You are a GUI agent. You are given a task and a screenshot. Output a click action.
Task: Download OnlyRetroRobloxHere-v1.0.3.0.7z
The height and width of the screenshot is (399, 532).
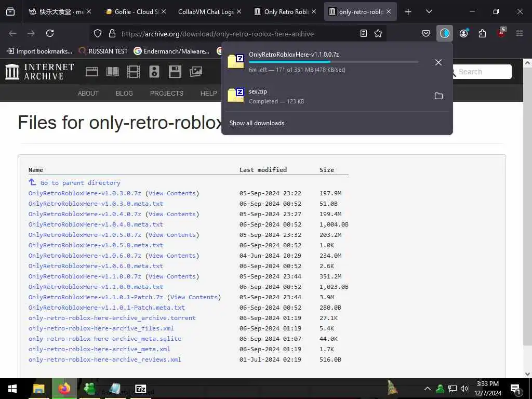click(x=85, y=193)
